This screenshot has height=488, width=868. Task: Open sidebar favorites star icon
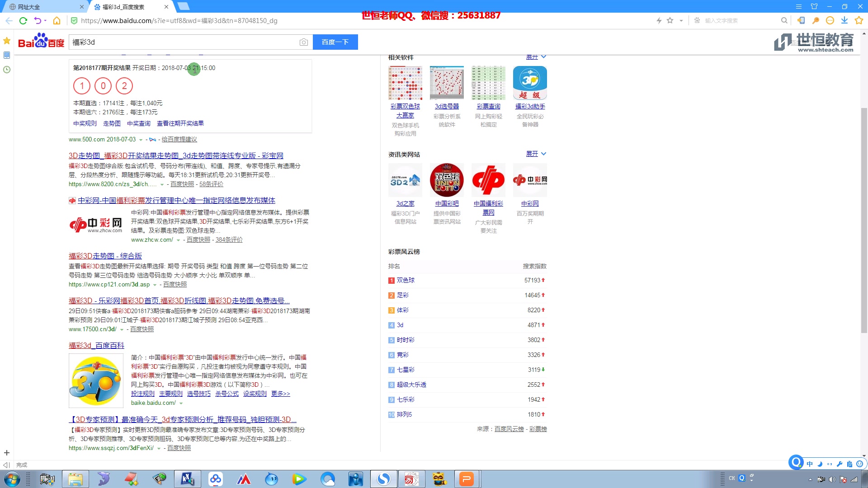pos(7,41)
